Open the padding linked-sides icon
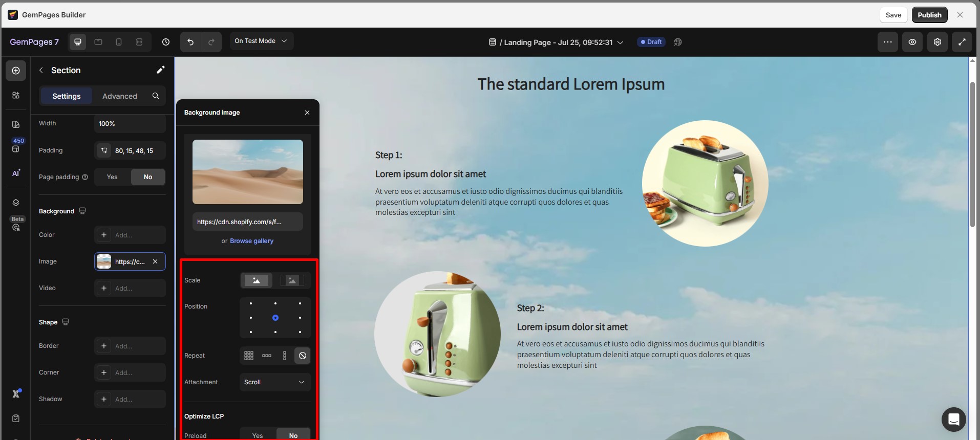The width and height of the screenshot is (980, 440). pyautogui.click(x=104, y=150)
